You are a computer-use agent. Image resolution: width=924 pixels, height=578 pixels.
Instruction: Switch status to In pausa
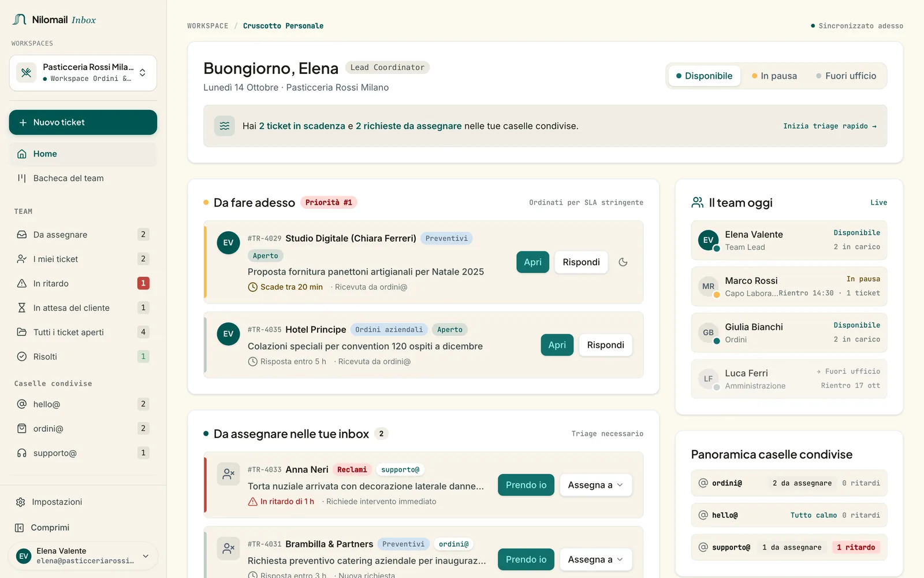[x=774, y=76]
